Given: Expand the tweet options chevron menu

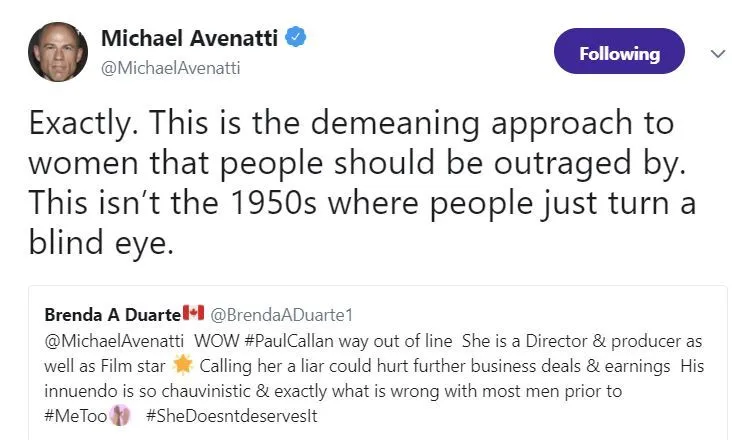Looking at the screenshot, I should [717, 54].
